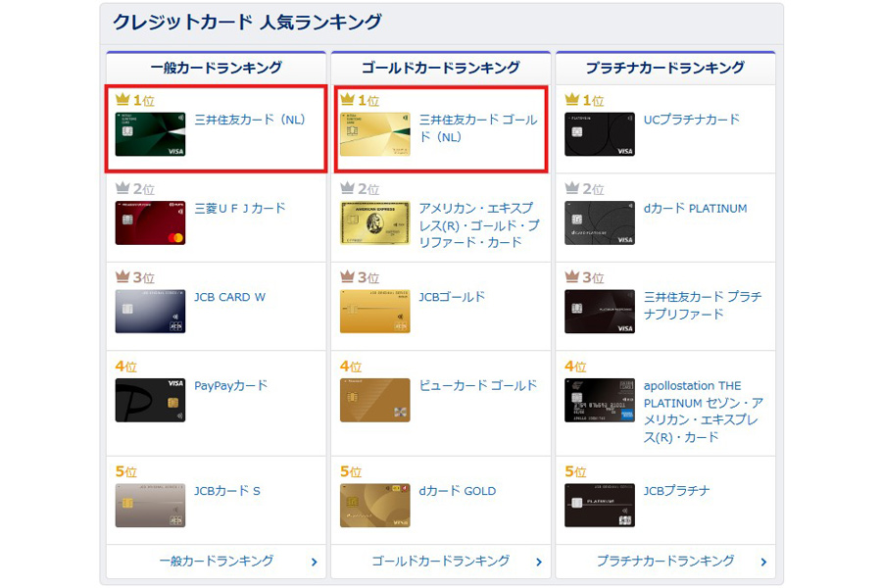The height and width of the screenshot is (588, 882).
Task: Open the dカード PLATINUM link
Action: coord(695,209)
